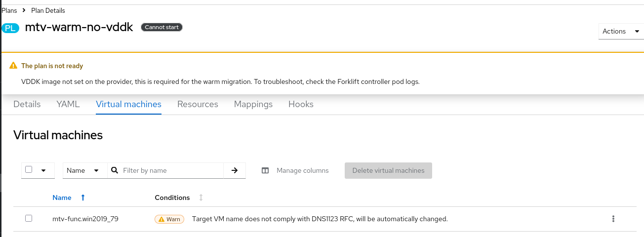Open the row kebab actions menu
Viewport: 644px width, 237px height.
coord(613,219)
